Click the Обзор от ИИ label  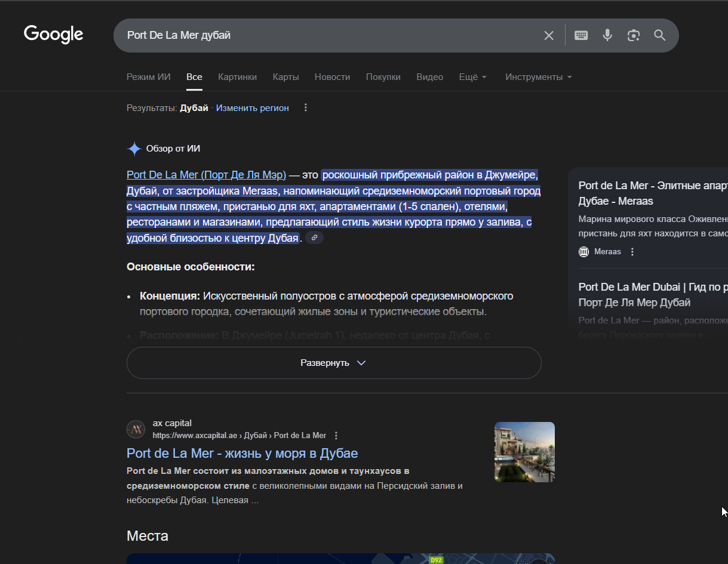tap(173, 149)
